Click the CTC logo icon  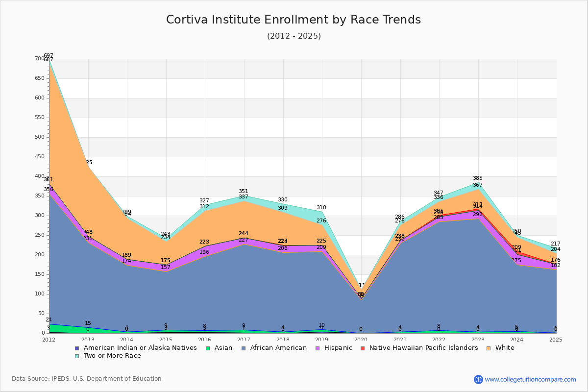click(478, 379)
